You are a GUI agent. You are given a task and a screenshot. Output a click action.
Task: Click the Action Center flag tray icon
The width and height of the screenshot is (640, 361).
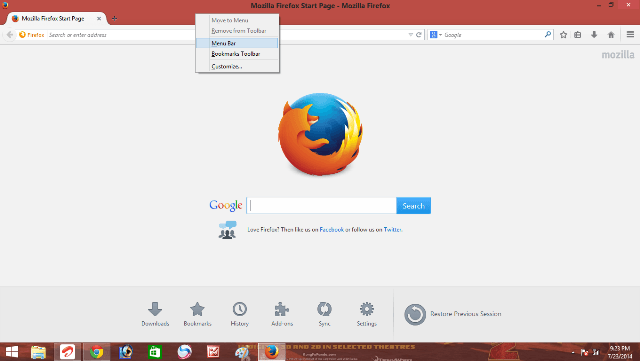point(584,352)
